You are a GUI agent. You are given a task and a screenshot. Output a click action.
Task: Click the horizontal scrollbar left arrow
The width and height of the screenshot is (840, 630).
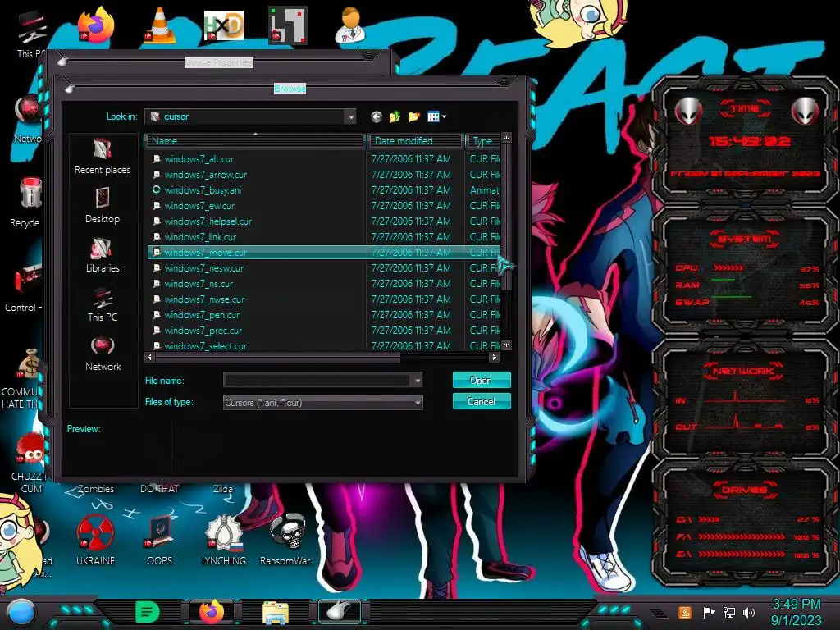coord(149,357)
